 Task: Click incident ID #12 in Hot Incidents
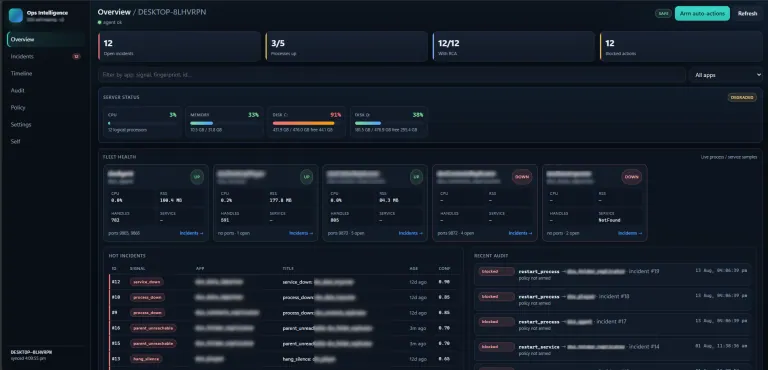[116, 282]
